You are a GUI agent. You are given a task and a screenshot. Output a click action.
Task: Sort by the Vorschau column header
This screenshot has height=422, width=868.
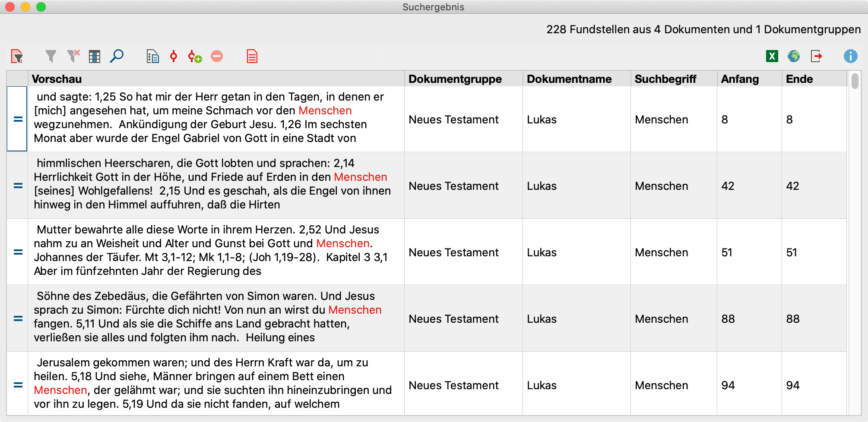(216, 79)
